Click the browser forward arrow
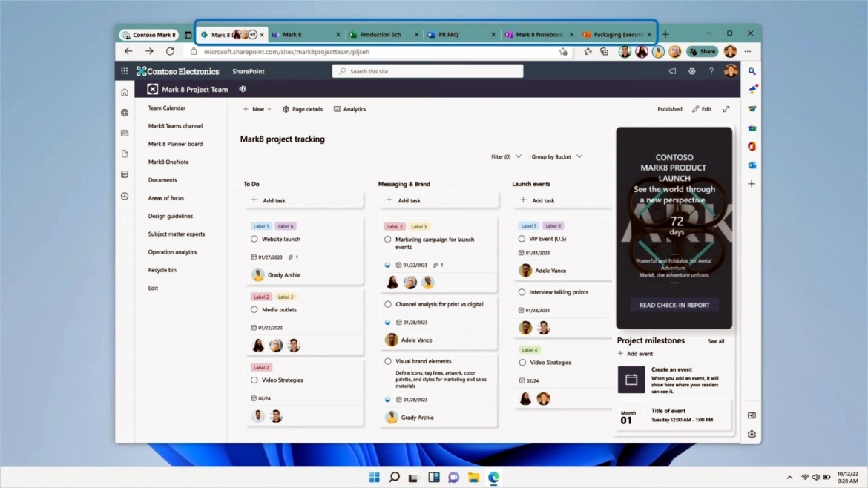The image size is (868, 488). 149,51
